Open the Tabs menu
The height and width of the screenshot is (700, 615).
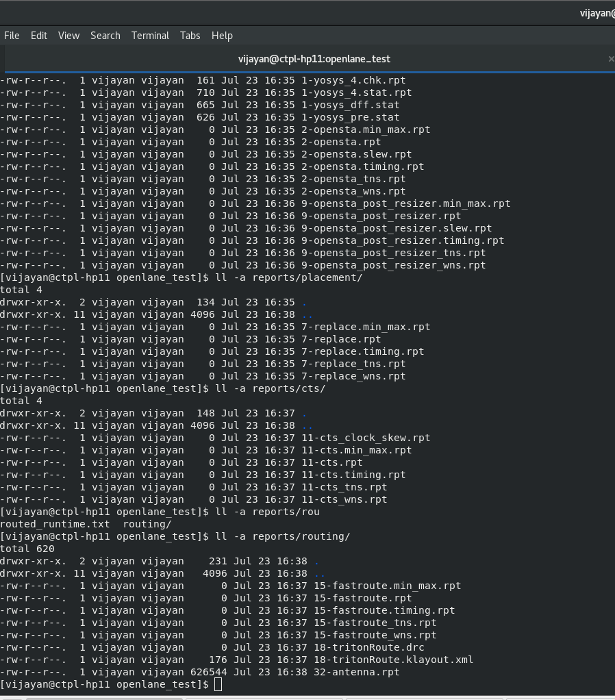190,36
